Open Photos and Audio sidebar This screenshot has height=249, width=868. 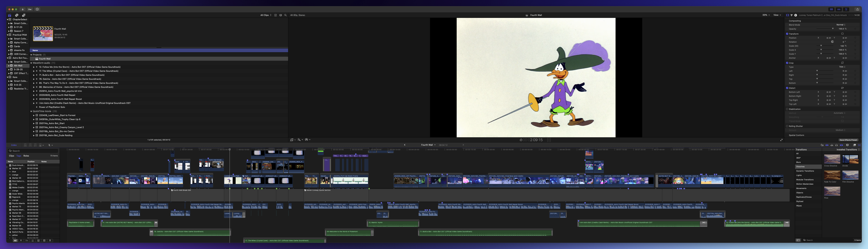click(x=17, y=15)
